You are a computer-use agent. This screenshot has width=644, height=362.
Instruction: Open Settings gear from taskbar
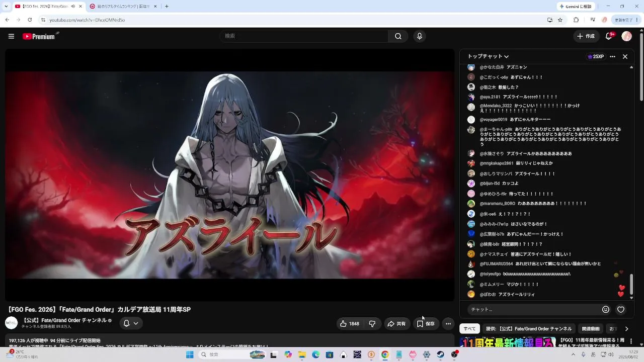pos(427,354)
